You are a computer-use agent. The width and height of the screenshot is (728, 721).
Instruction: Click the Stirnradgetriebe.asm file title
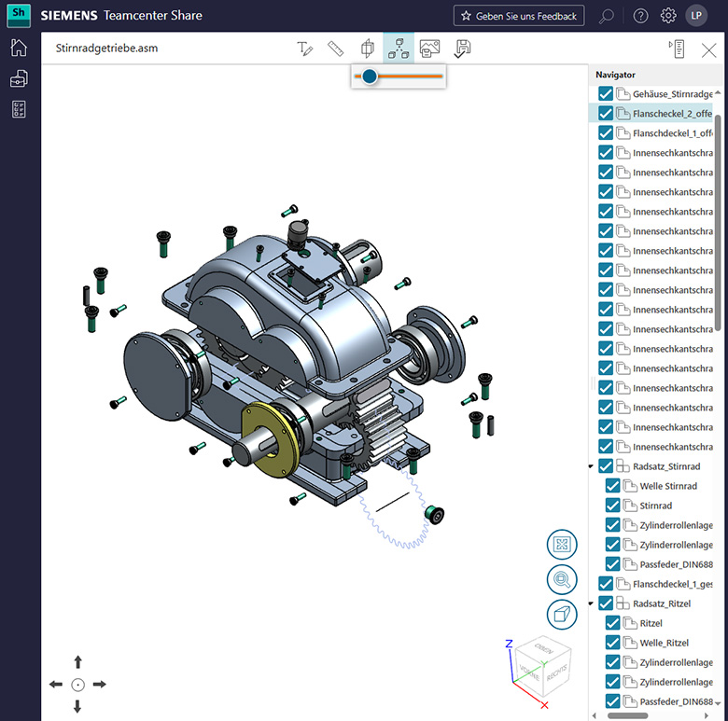(x=106, y=49)
